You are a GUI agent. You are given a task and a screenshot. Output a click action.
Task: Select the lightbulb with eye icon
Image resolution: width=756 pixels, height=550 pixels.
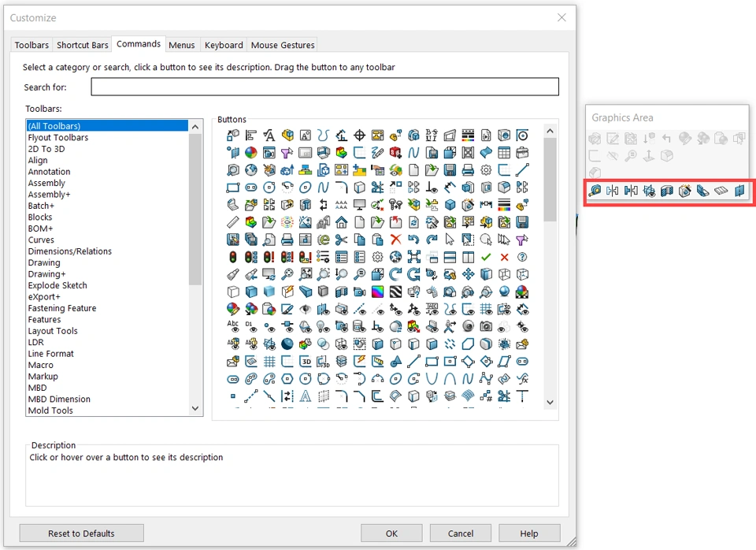point(323,327)
